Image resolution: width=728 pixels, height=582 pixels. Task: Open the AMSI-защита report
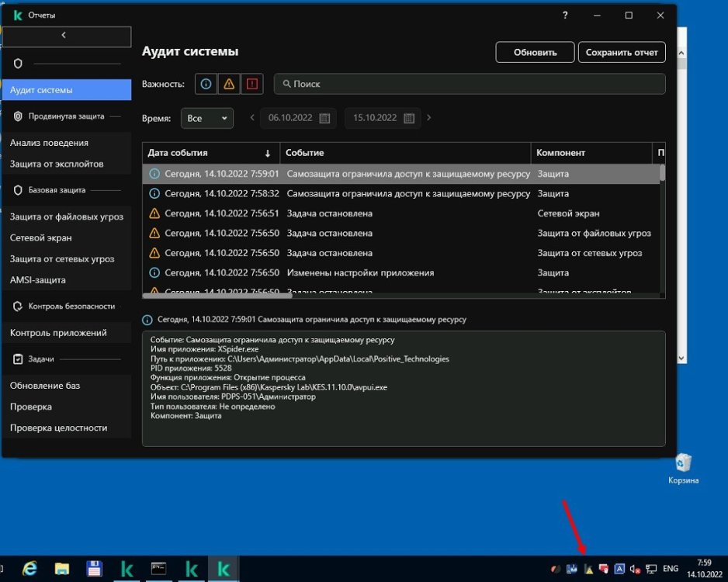[67, 280]
